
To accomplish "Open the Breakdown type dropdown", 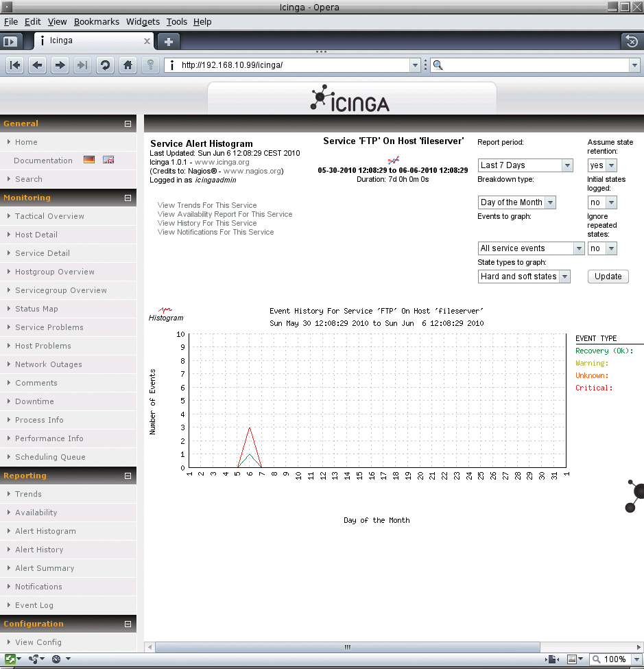I will pyautogui.click(x=516, y=202).
